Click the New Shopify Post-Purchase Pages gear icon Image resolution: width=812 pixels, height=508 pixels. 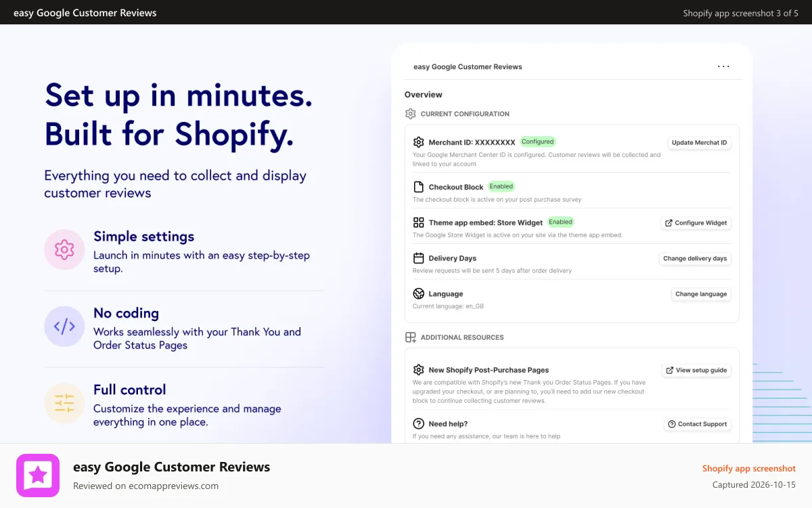[418, 370]
